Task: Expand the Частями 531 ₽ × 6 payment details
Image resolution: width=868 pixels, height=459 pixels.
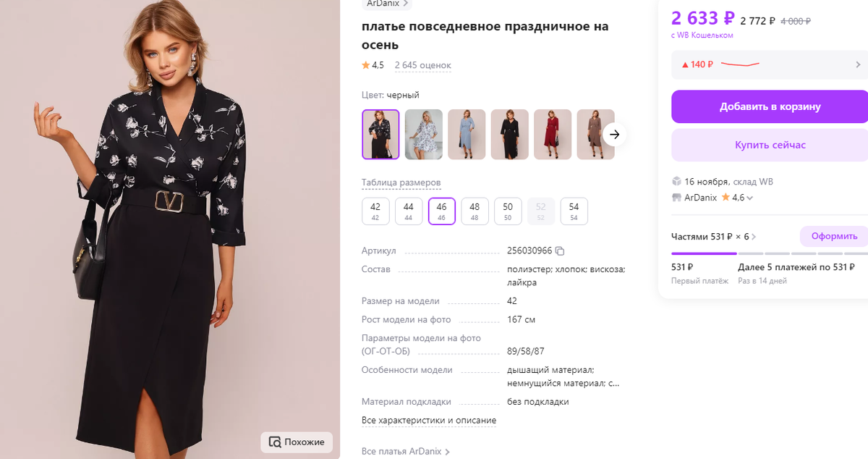Action: click(x=753, y=236)
